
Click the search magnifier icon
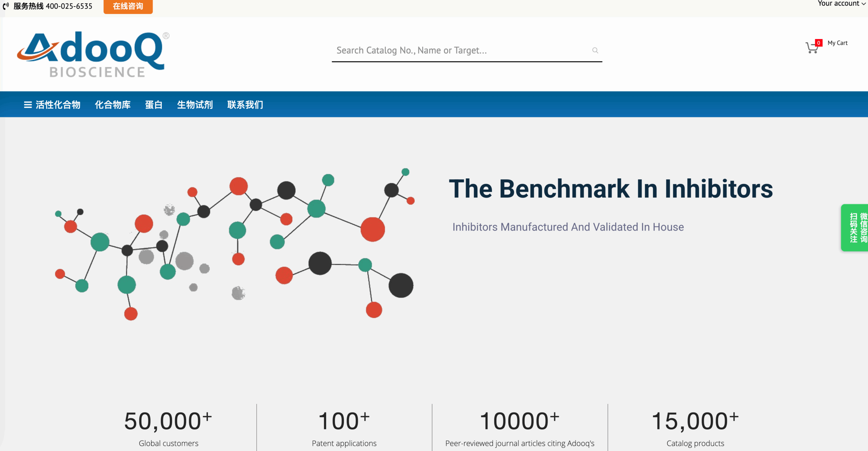click(x=595, y=51)
